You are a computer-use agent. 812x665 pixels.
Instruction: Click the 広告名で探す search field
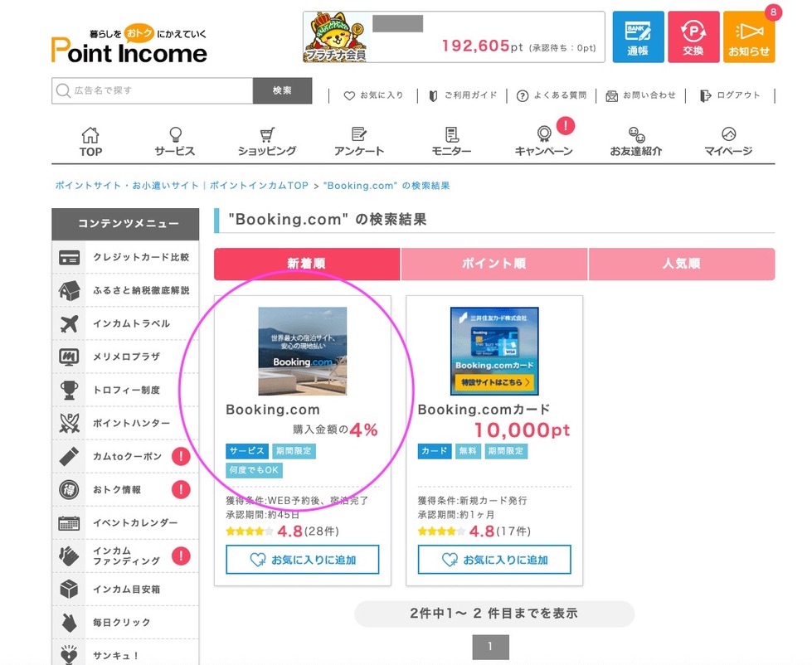pyautogui.click(x=153, y=90)
